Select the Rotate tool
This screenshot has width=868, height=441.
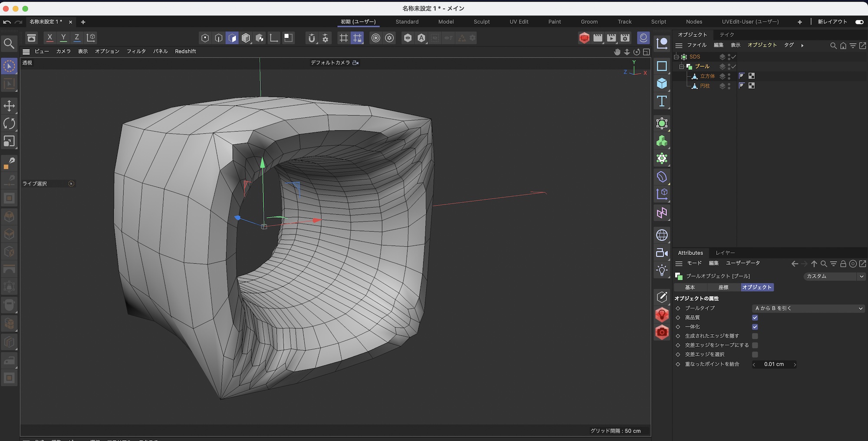[x=9, y=123]
